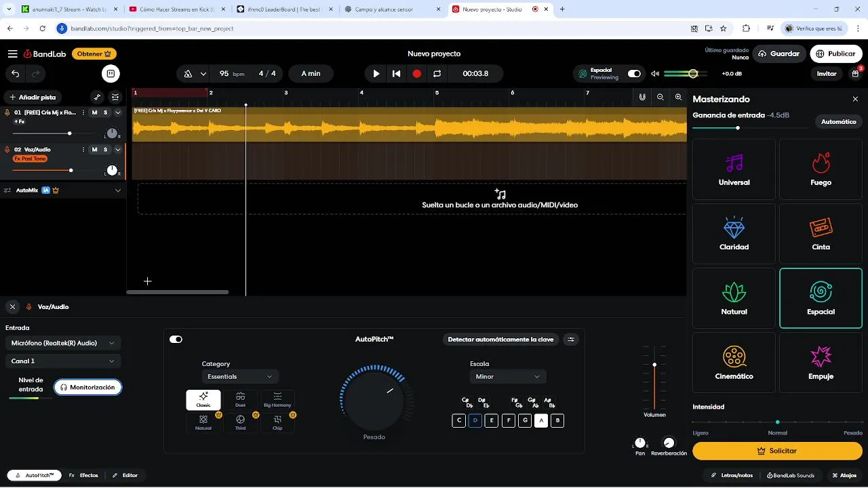
Task: Select the Claridad mastering preset
Action: [x=734, y=234]
